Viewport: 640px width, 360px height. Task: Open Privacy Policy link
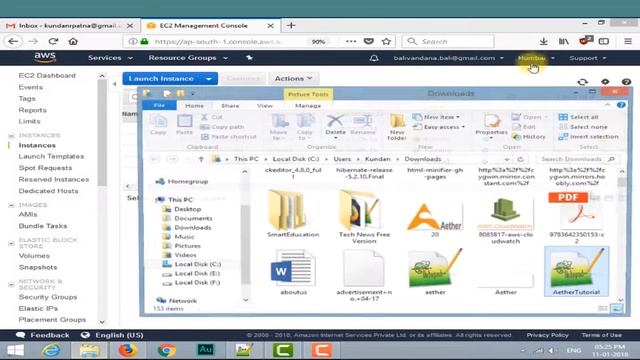[547, 335]
